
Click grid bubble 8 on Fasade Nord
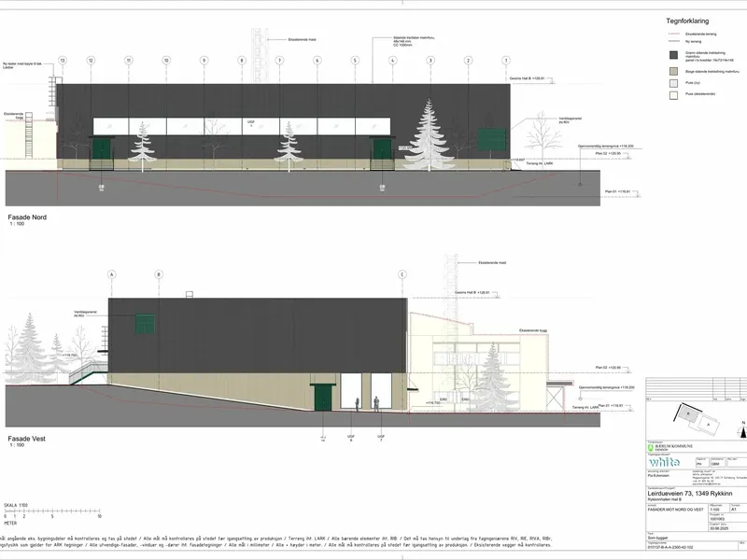coord(242,61)
